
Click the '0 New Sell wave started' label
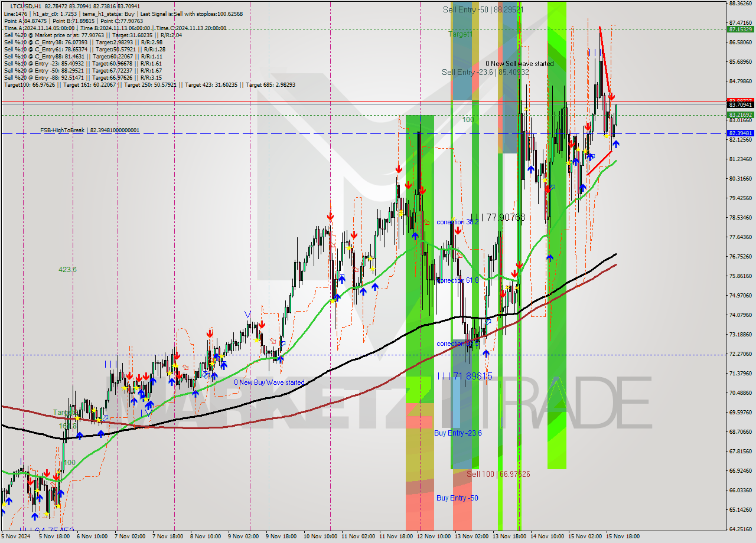[520, 63]
